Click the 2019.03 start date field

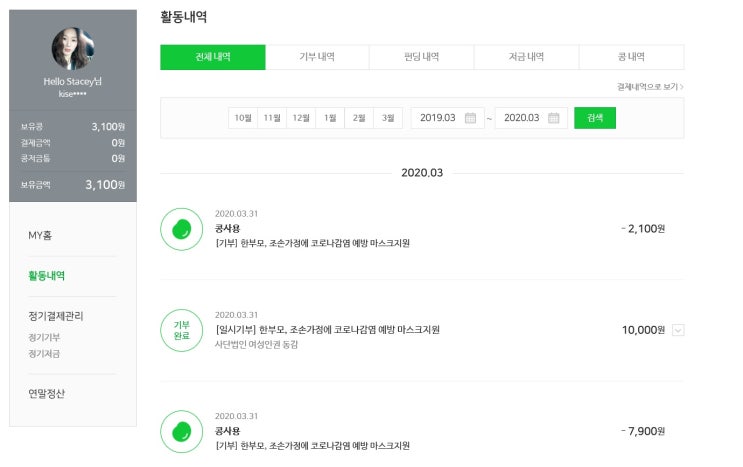pyautogui.click(x=438, y=118)
